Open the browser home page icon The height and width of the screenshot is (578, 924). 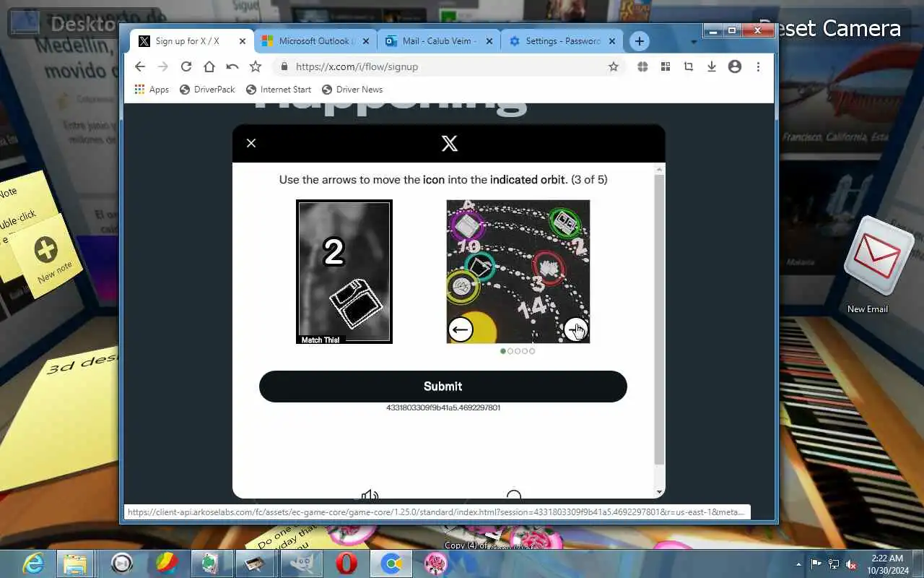[x=209, y=66]
